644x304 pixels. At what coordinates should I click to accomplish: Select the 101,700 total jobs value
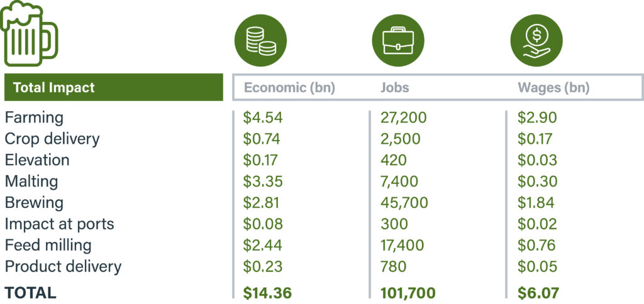coord(408,293)
